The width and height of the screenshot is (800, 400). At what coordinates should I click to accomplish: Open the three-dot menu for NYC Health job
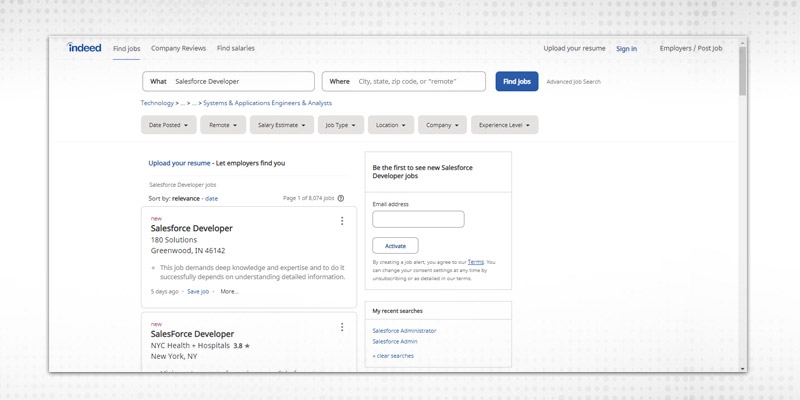pos(342,327)
